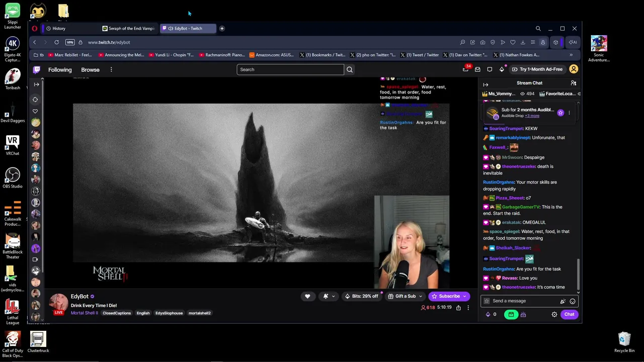The height and width of the screenshot is (362, 644).
Task: Click the Twitch search input field
Action: (x=290, y=69)
